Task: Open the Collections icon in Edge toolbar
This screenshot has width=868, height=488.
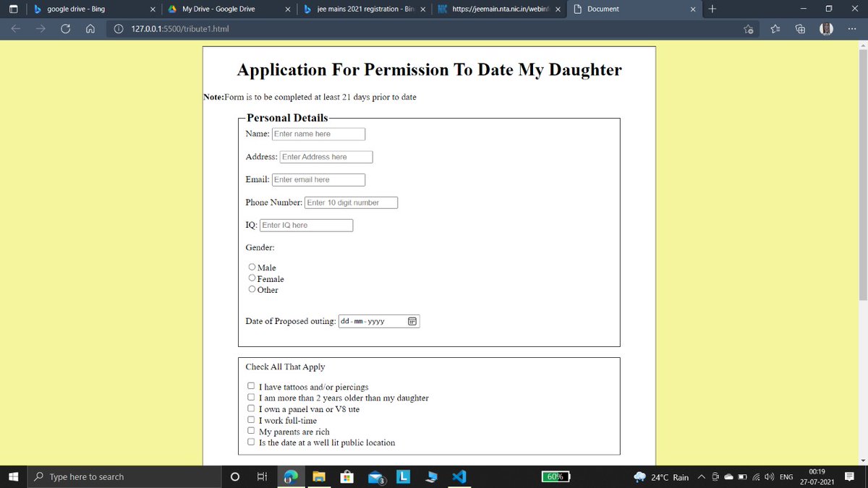Action: click(x=800, y=30)
